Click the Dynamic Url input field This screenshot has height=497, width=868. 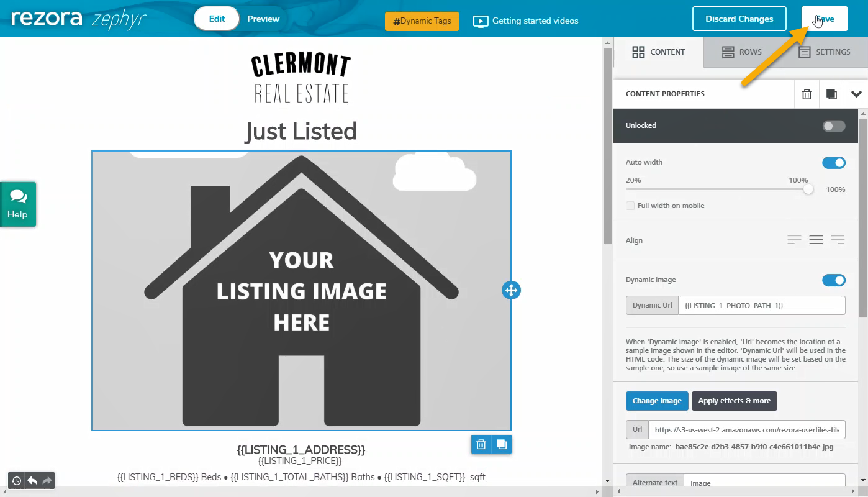762,305
